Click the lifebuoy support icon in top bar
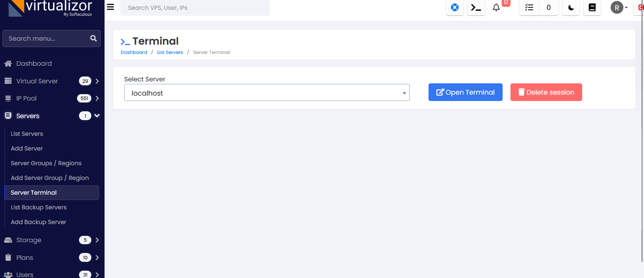The image size is (644, 278). (x=455, y=8)
